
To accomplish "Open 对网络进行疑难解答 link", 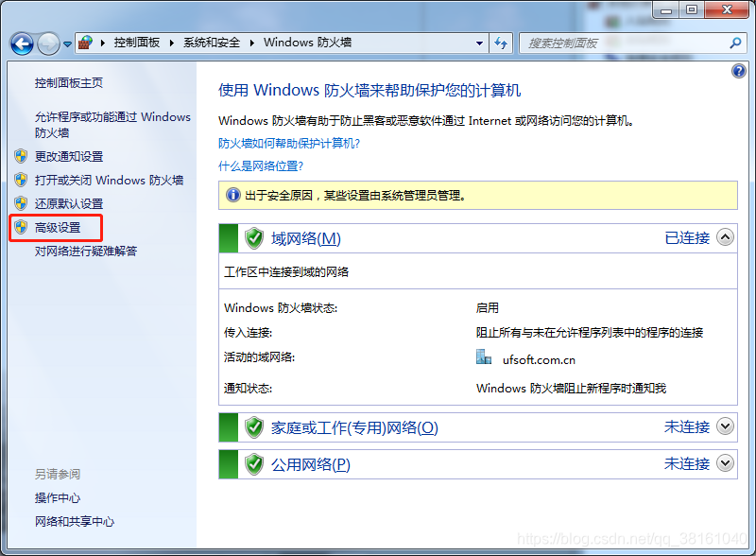I will click(x=86, y=251).
